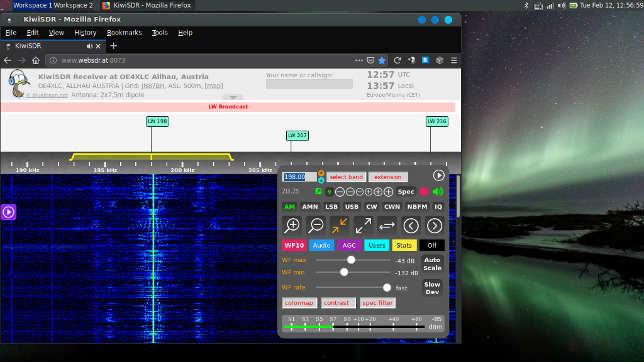Open the Stats tab
Screen dimensions: 644x362
pyautogui.click(x=404, y=246)
